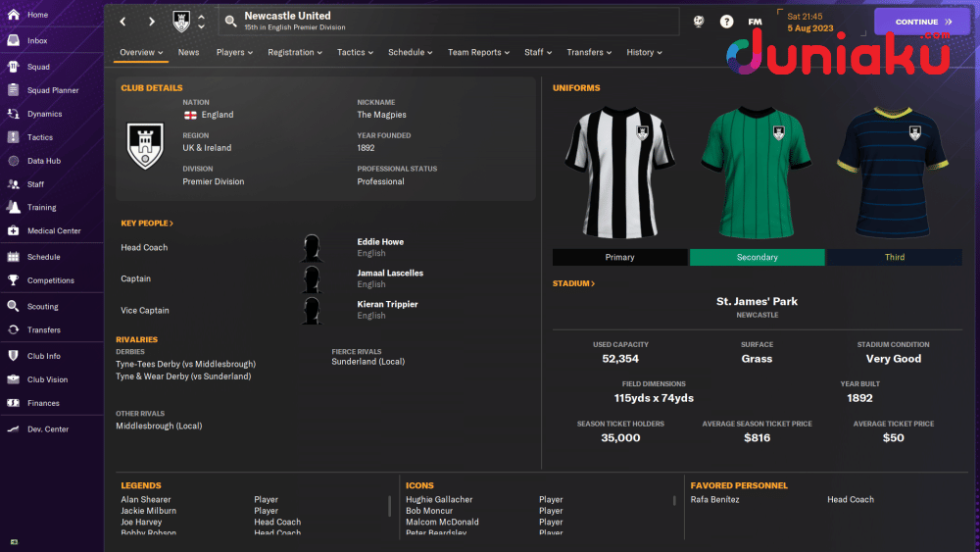This screenshot has height=552, width=980.
Task: Open the Competitions trophy icon
Action: (x=13, y=280)
